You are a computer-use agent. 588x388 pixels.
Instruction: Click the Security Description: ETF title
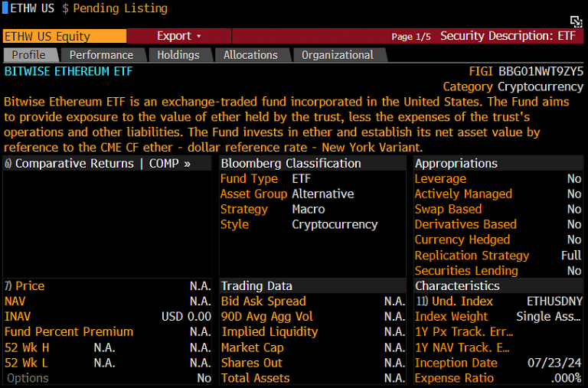(x=507, y=36)
